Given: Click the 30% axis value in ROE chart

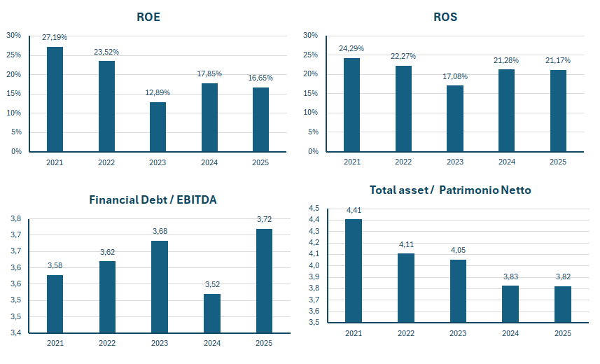Looking at the screenshot, I should click(x=13, y=35).
